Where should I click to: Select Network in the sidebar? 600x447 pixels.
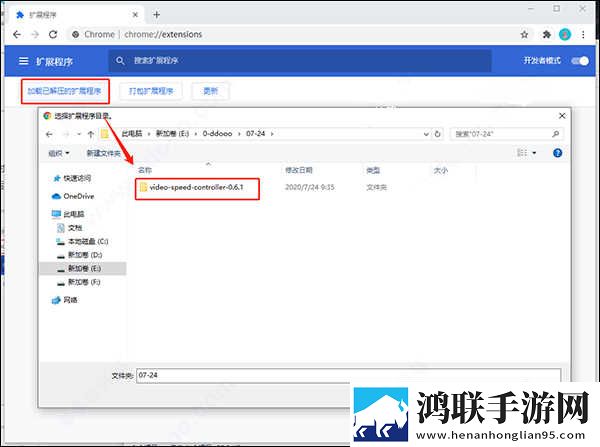click(64, 300)
